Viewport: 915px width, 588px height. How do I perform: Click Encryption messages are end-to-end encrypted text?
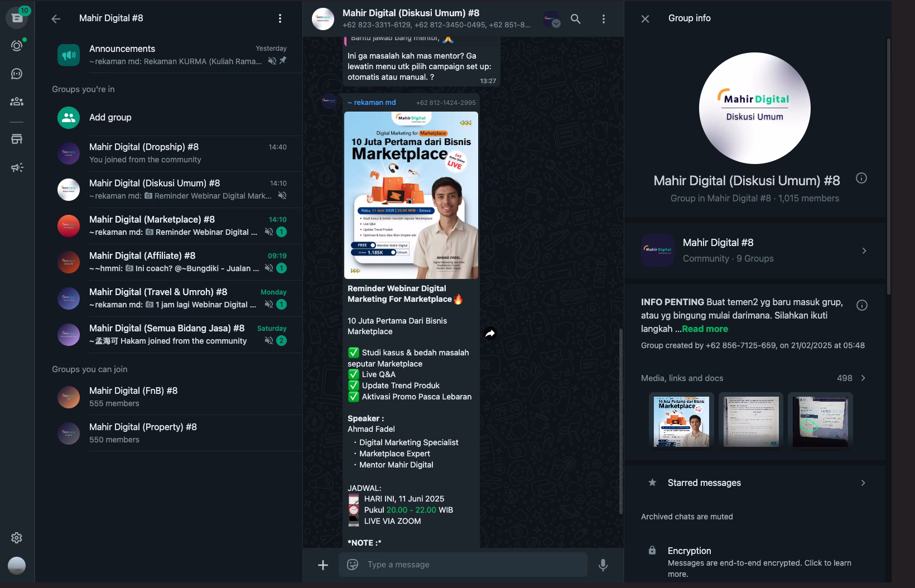coord(759,568)
